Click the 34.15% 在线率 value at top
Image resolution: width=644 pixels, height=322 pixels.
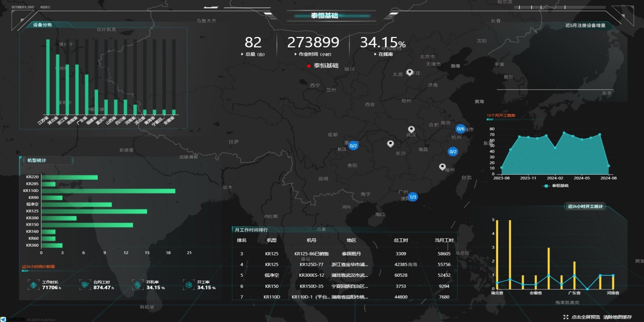[382, 42]
